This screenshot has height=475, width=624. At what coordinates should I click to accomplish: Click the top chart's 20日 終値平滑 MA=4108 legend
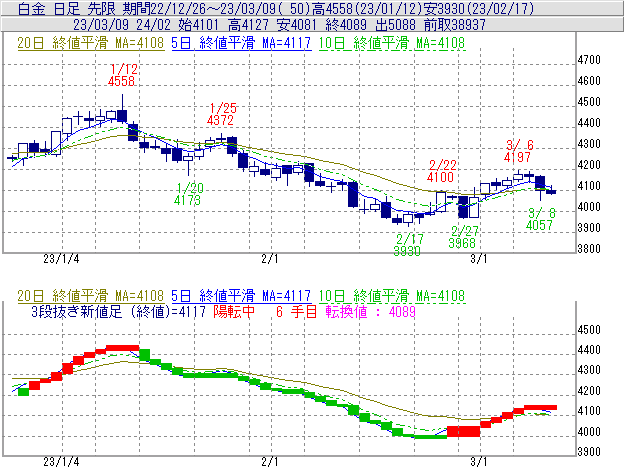click(x=90, y=43)
